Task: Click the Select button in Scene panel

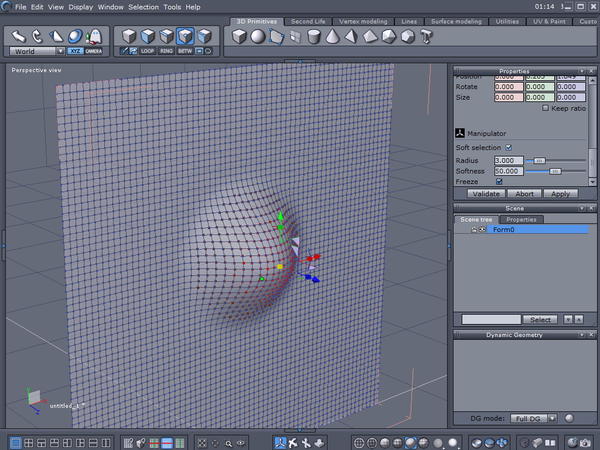Action: click(540, 319)
